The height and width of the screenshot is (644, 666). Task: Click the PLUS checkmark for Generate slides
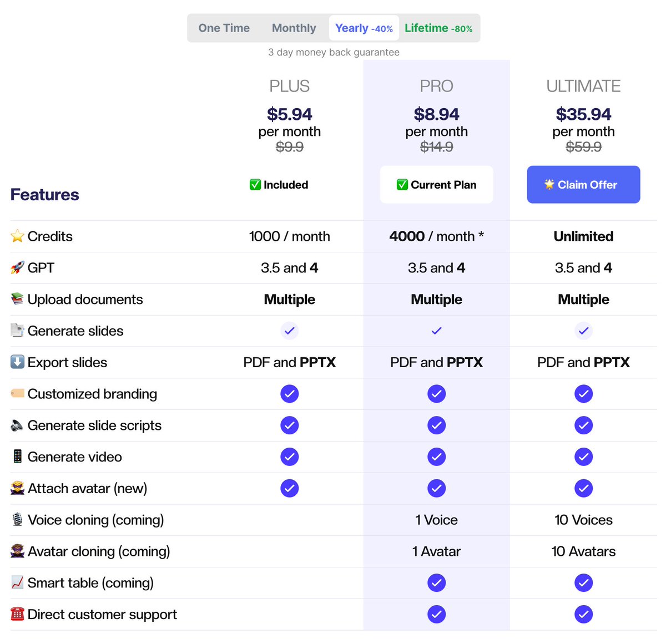click(290, 331)
